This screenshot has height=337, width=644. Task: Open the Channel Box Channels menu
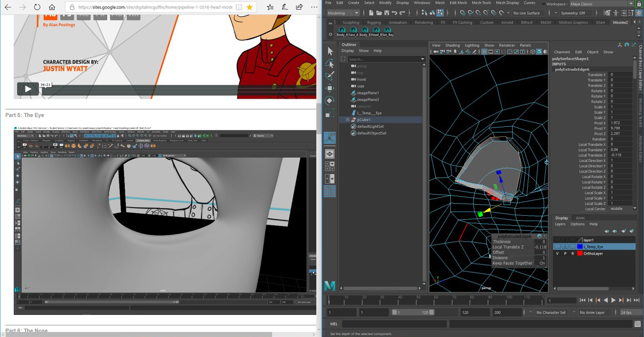[562, 52]
